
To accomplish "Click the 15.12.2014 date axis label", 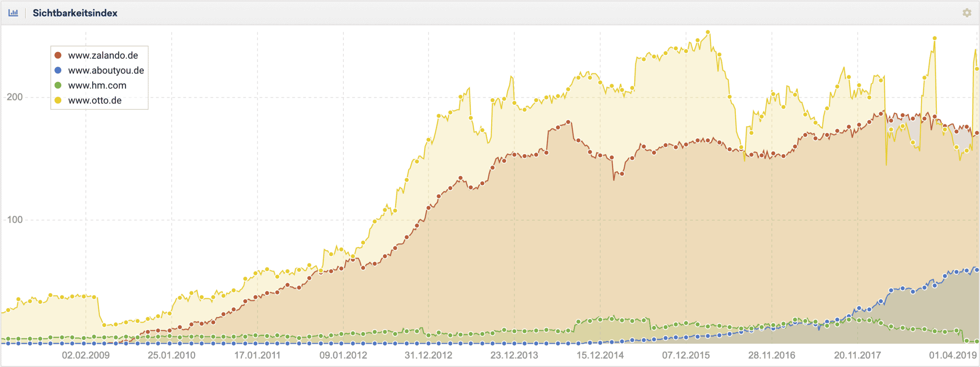I will point(600,355).
